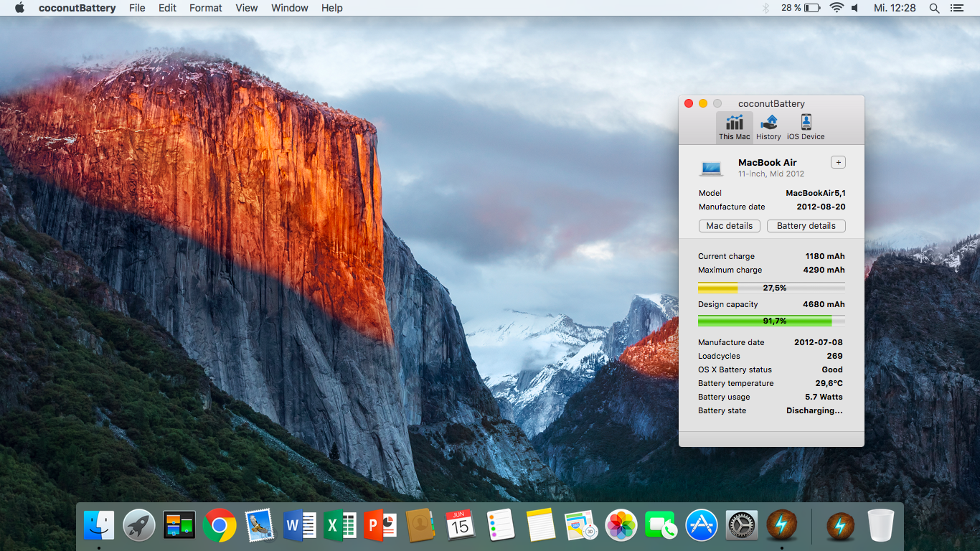Image resolution: width=980 pixels, height=551 pixels.
Task: Open the Window menu
Action: 290,8
